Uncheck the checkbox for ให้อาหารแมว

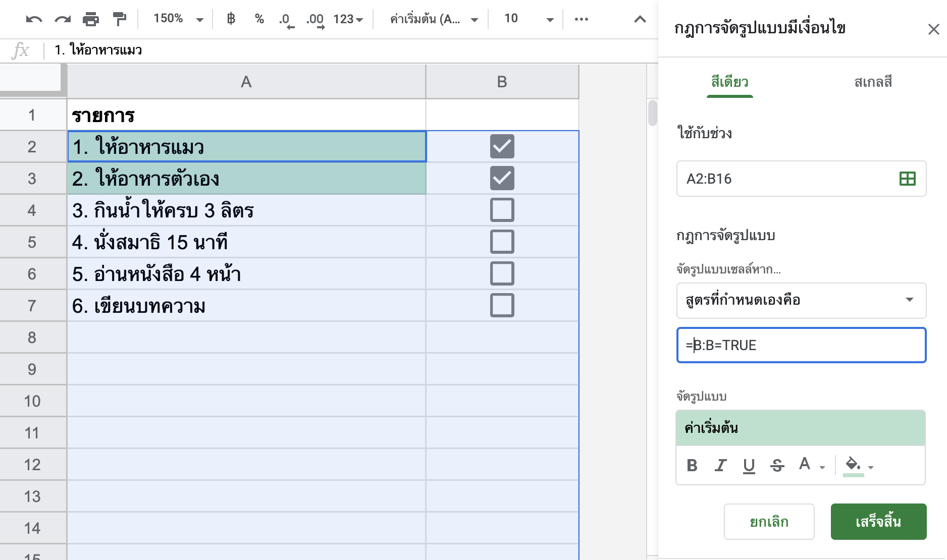(x=502, y=147)
